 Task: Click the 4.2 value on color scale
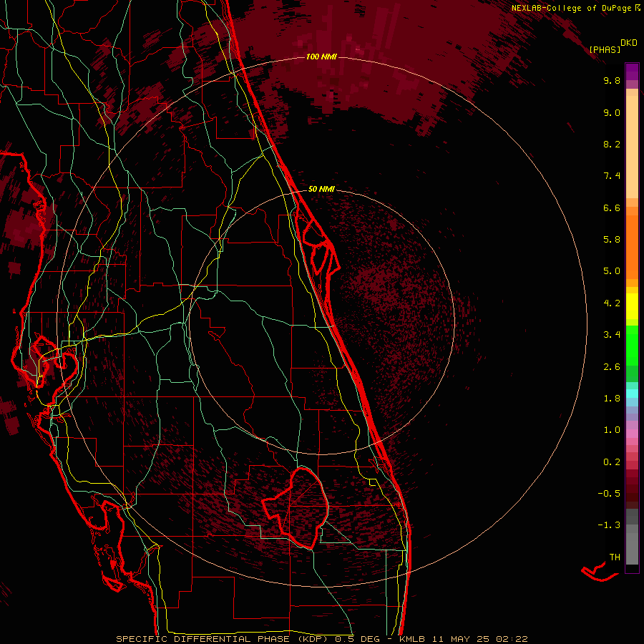[612, 303]
